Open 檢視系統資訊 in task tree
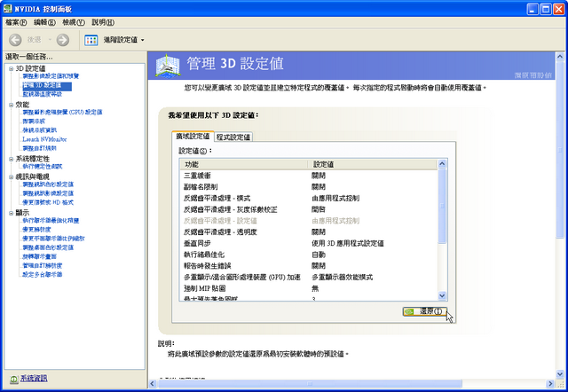568x392 pixels. click(x=39, y=130)
